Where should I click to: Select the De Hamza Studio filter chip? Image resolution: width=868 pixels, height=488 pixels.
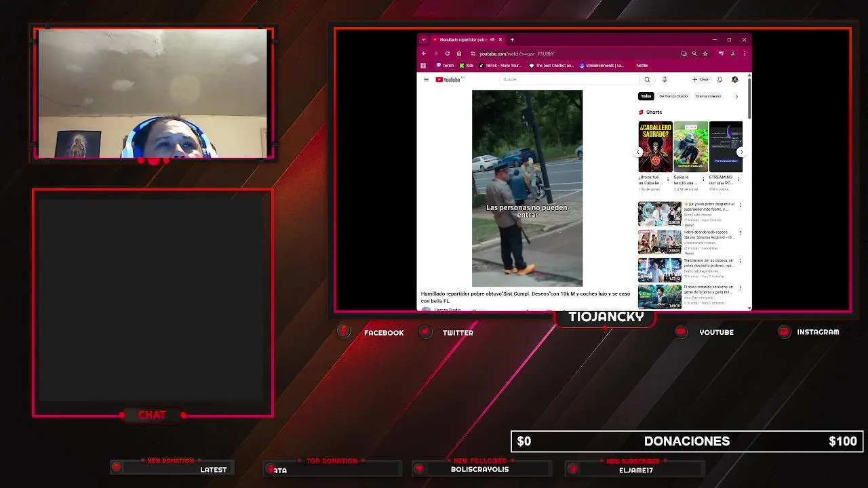[x=673, y=96]
